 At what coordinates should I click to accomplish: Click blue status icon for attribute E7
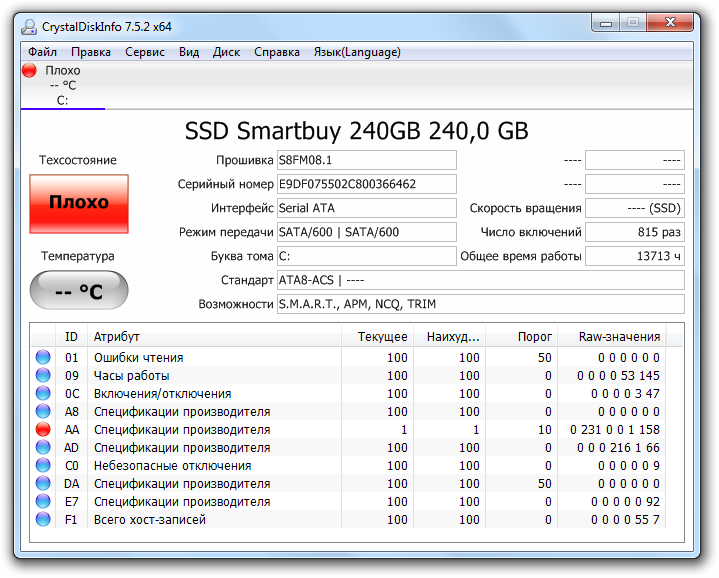[43, 501]
